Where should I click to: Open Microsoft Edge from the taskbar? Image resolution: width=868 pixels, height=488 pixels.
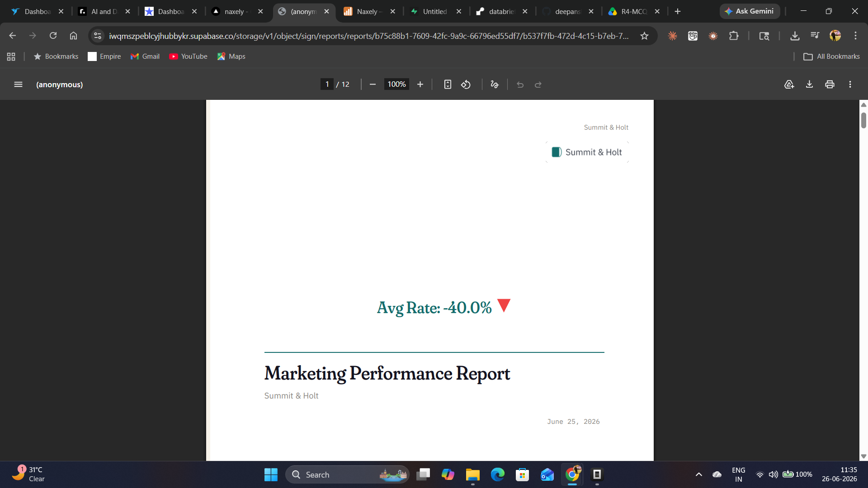[497, 474]
